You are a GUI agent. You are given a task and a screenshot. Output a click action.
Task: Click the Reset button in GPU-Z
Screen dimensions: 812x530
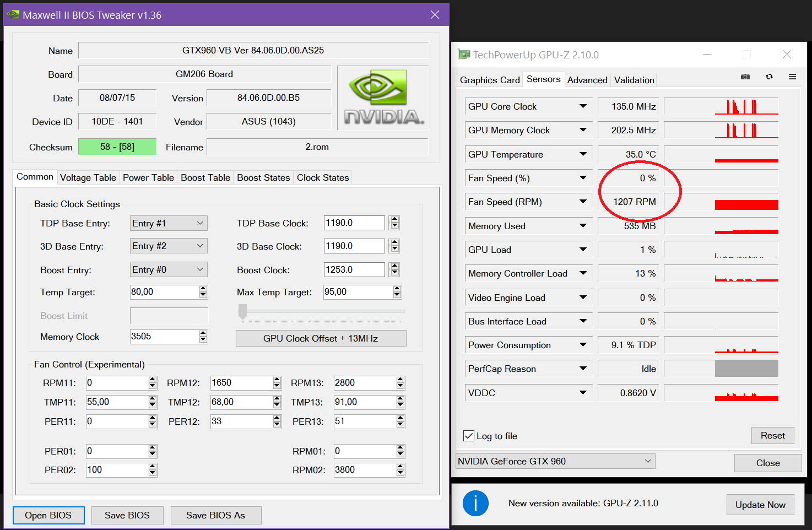point(772,436)
